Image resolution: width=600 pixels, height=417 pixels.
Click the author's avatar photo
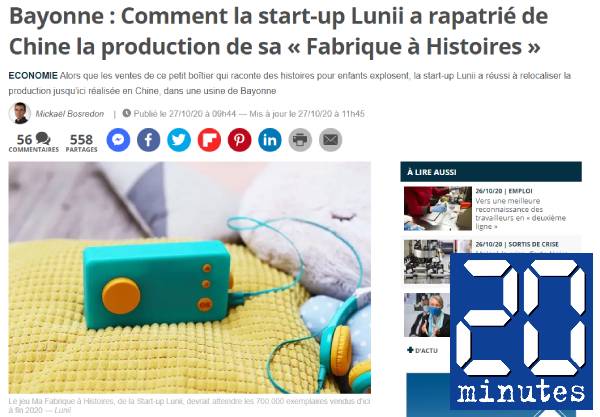click(20, 113)
